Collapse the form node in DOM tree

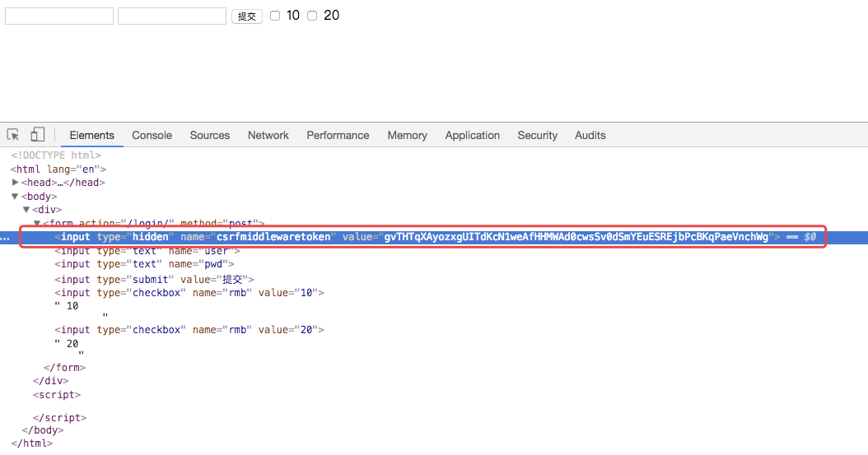click(x=36, y=223)
